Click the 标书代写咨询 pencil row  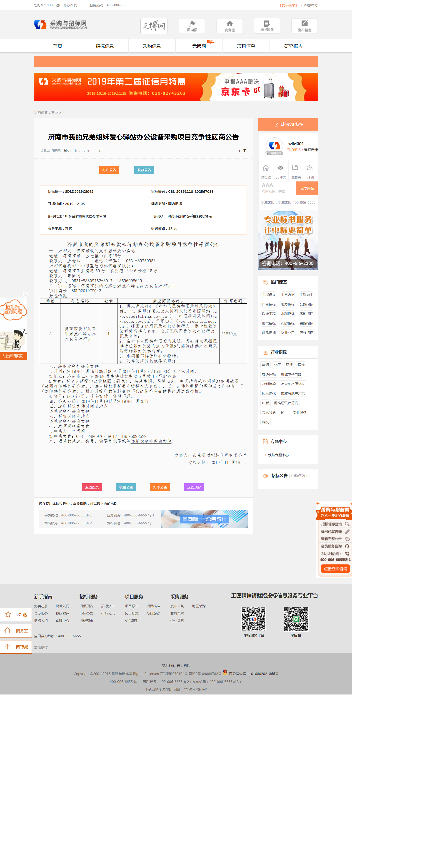pyautogui.click(x=335, y=532)
